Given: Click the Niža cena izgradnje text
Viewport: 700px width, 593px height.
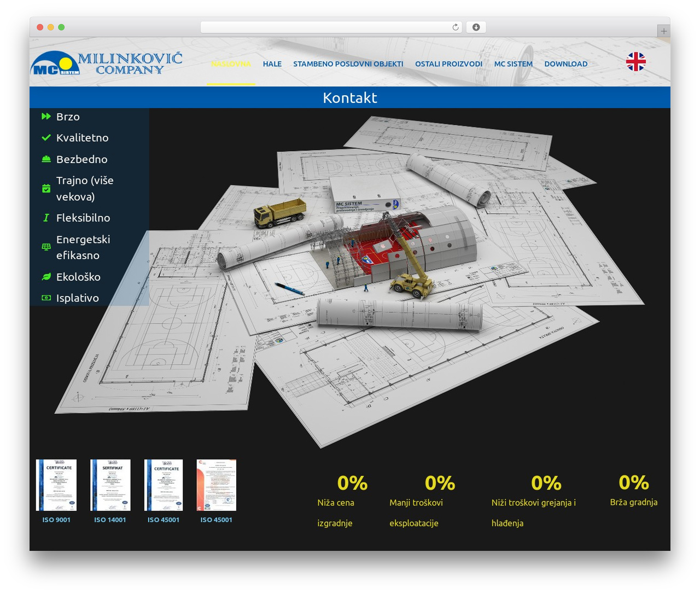Looking at the screenshot, I should pos(336,513).
